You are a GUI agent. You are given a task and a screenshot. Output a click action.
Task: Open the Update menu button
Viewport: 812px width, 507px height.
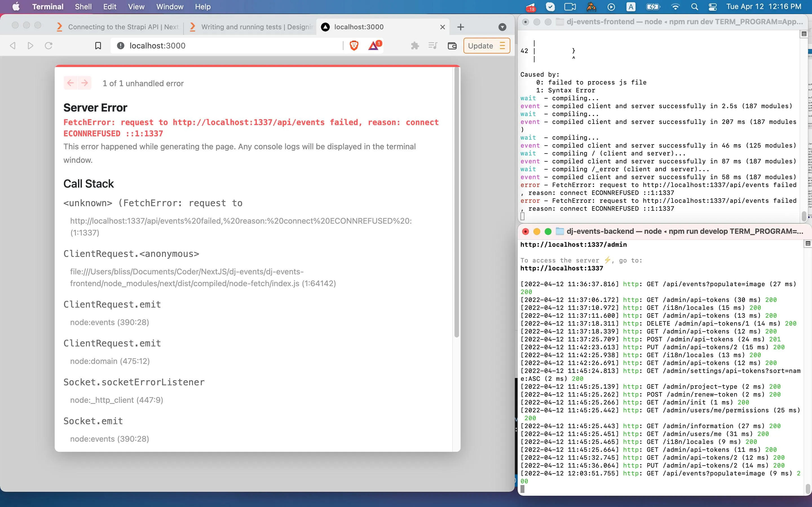point(486,46)
